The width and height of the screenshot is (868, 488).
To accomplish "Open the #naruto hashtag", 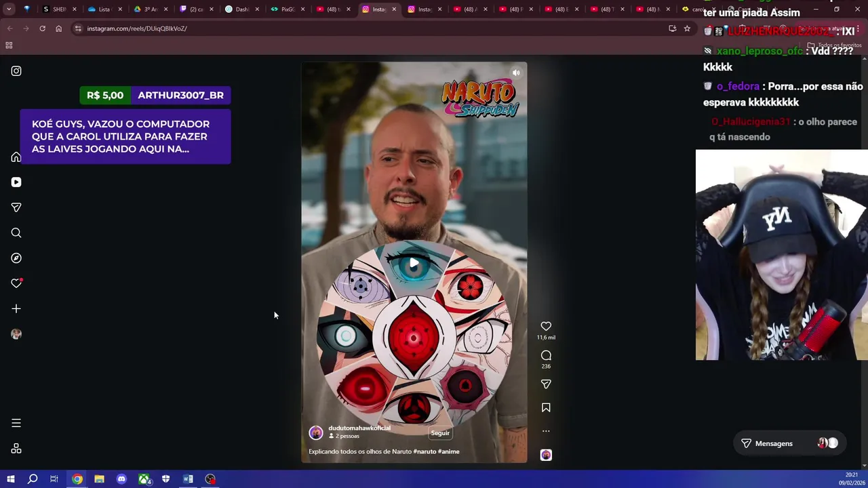I will [425, 451].
